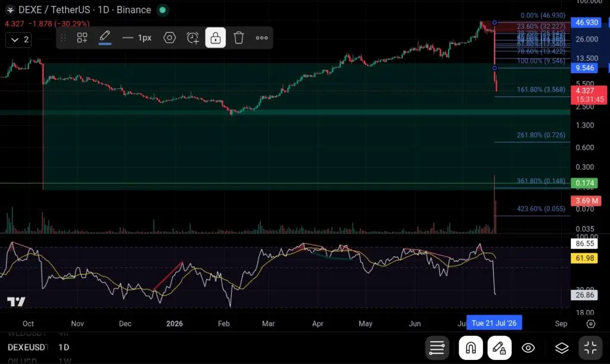Open the object tree layers icon

point(562,348)
